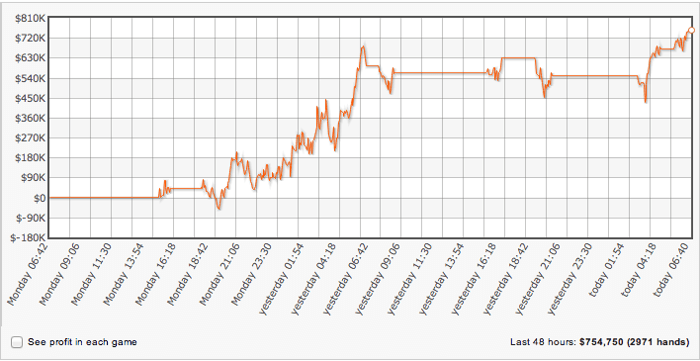Click the lowest dip of the line below $0
The width and height of the screenshot is (700, 361).
218,208
